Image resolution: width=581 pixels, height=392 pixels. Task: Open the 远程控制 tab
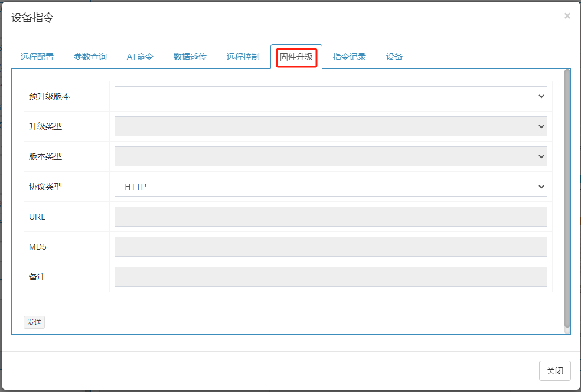[x=243, y=57]
